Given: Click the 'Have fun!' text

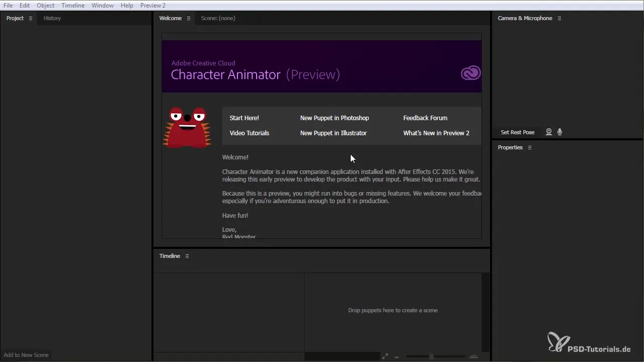Looking at the screenshot, I should pyautogui.click(x=235, y=215).
